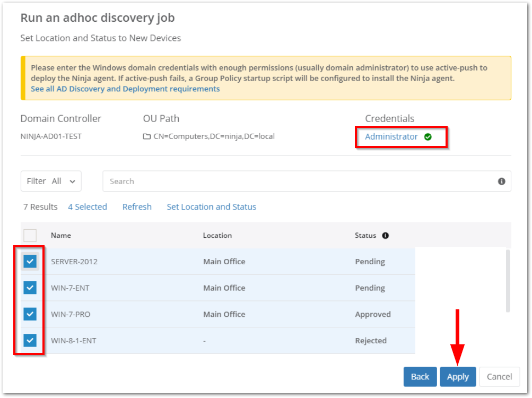This screenshot has width=532, height=398.
Task: Apply the adhoc discovery job settings
Action: 457,376
